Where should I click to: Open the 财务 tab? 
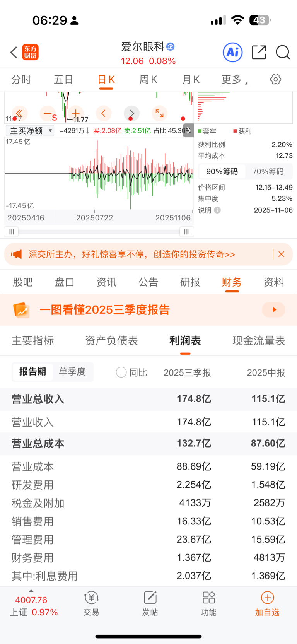232,282
